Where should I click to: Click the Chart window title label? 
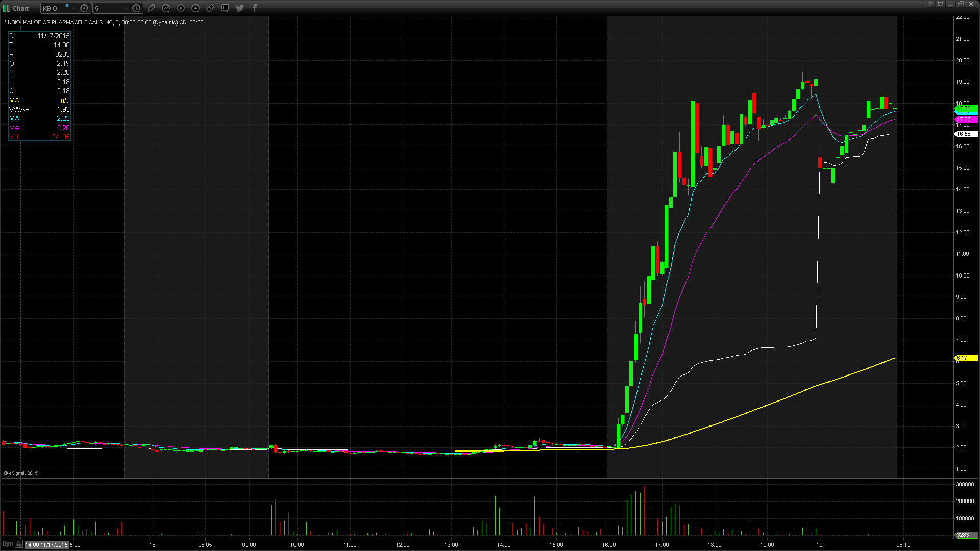(x=21, y=8)
